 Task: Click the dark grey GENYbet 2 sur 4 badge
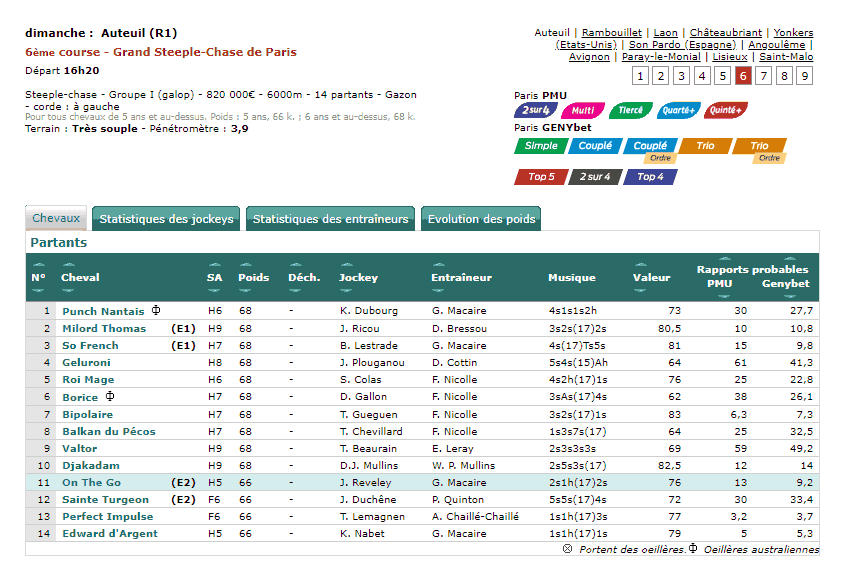tap(596, 177)
